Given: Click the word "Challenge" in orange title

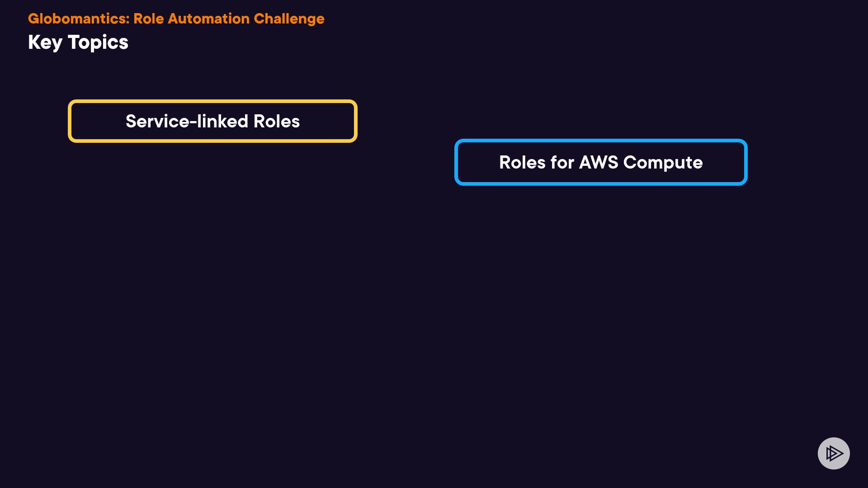Looking at the screenshot, I should coord(289,19).
